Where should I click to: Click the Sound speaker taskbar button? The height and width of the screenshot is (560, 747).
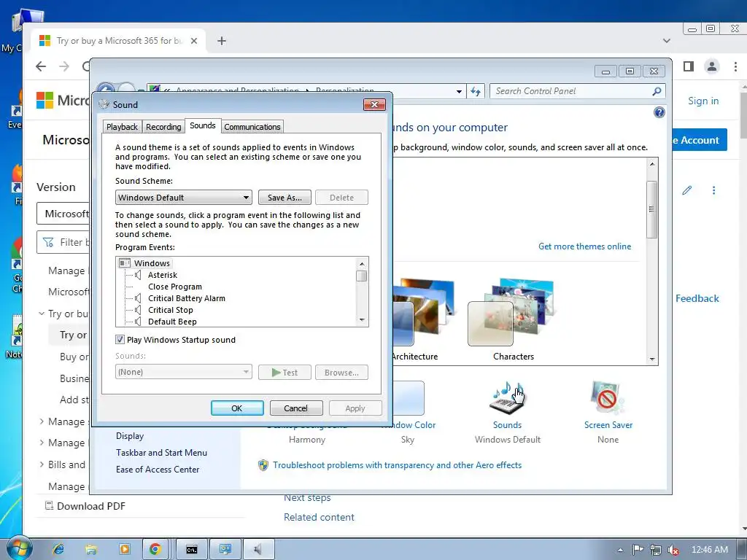pos(259,549)
